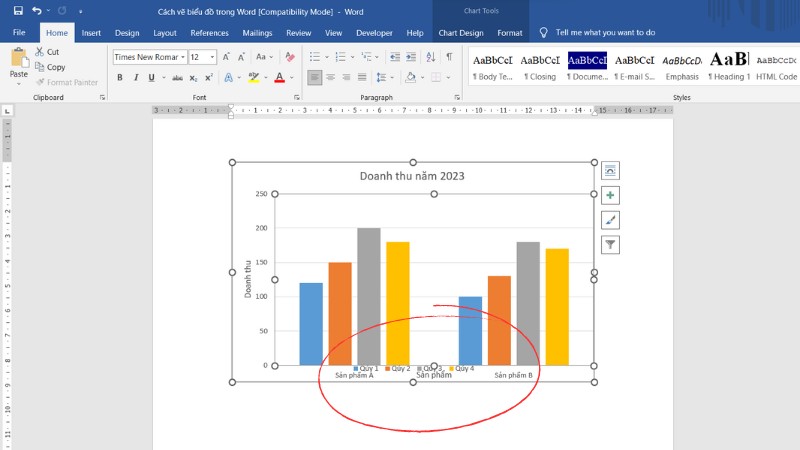
Task: Toggle Italic formatting
Action: 136,78
